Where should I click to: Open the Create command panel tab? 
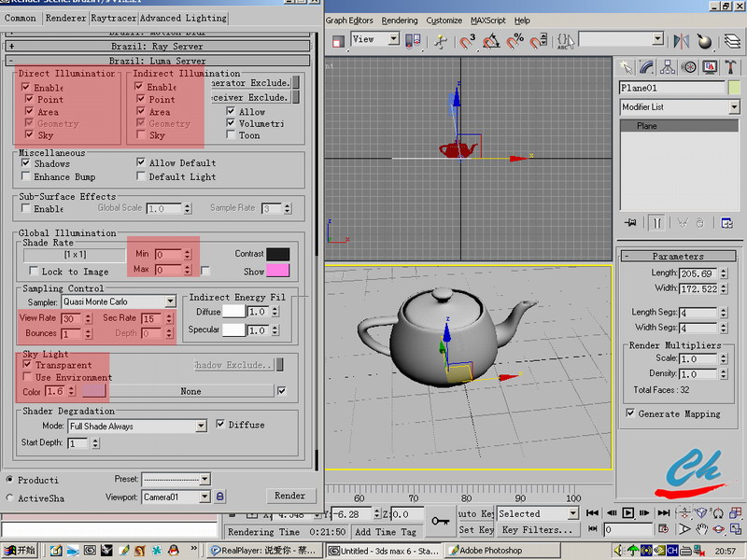coord(626,67)
